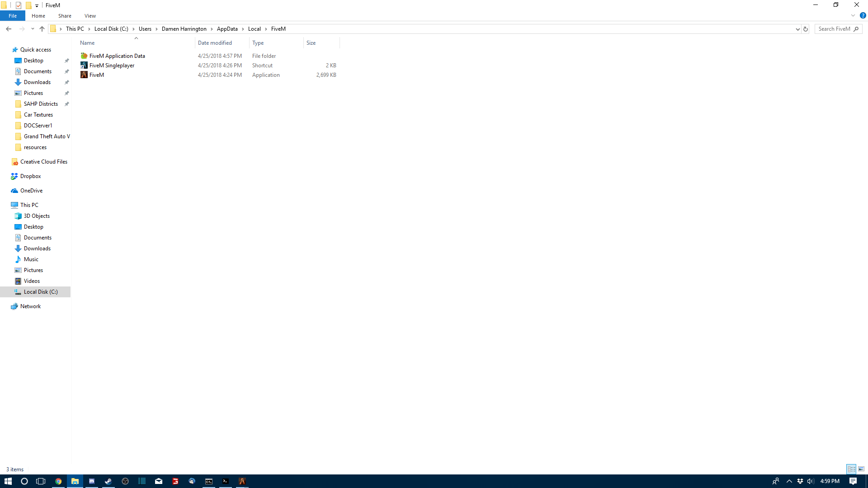Open Task View on the taskbar
The height and width of the screenshot is (488, 868).
pos(41,481)
